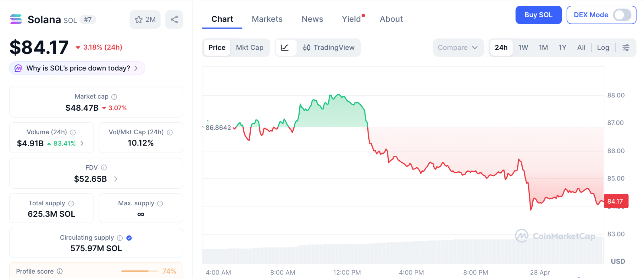Open 'Why is SOL's price down today?'

coord(77,68)
